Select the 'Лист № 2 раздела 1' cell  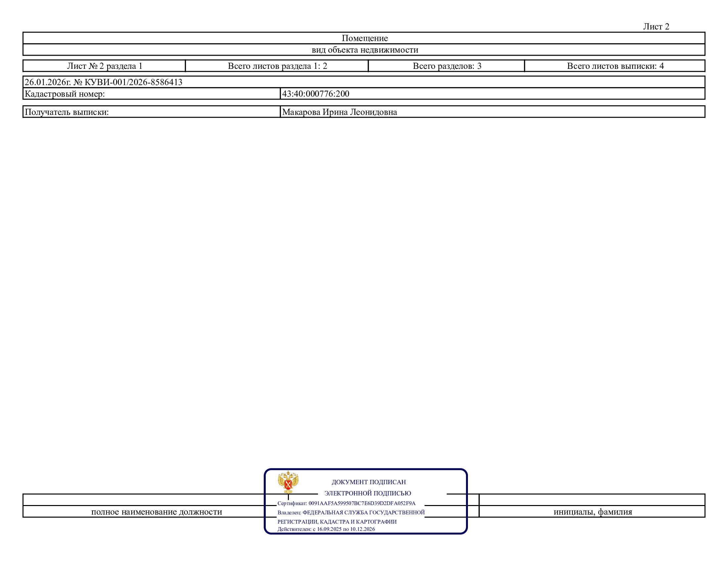[105, 66]
